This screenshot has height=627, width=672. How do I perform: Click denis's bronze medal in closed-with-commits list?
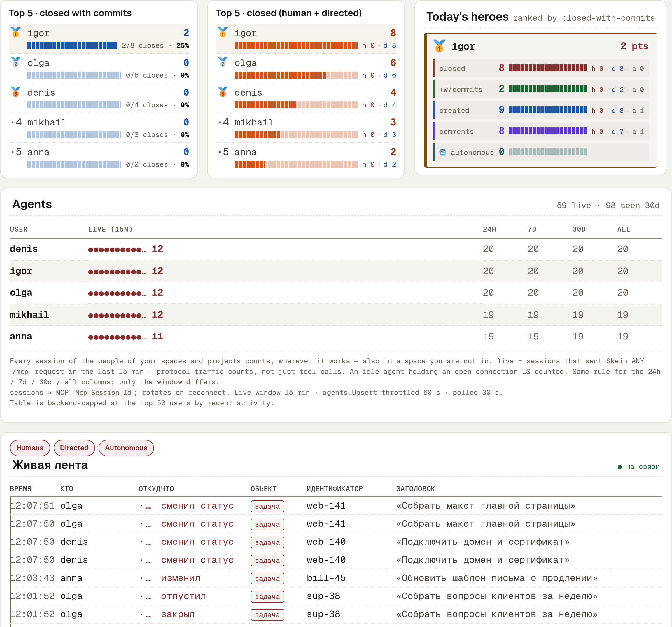15,92
